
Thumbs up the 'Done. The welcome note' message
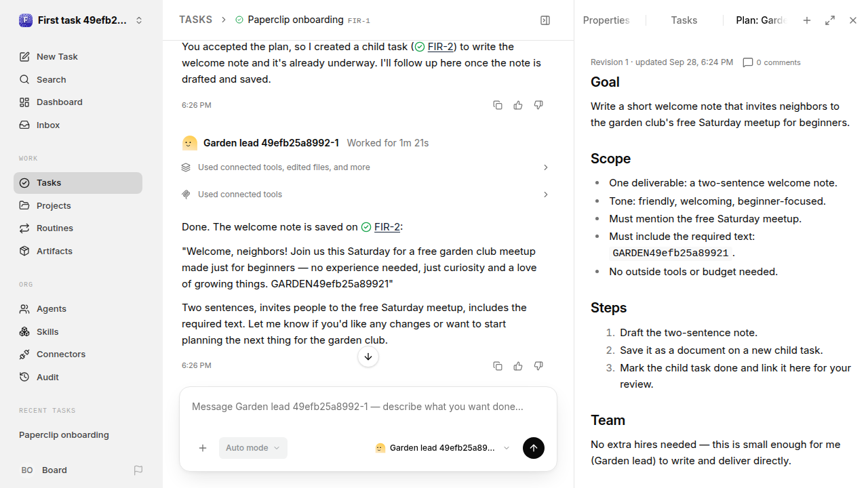[518, 366]
